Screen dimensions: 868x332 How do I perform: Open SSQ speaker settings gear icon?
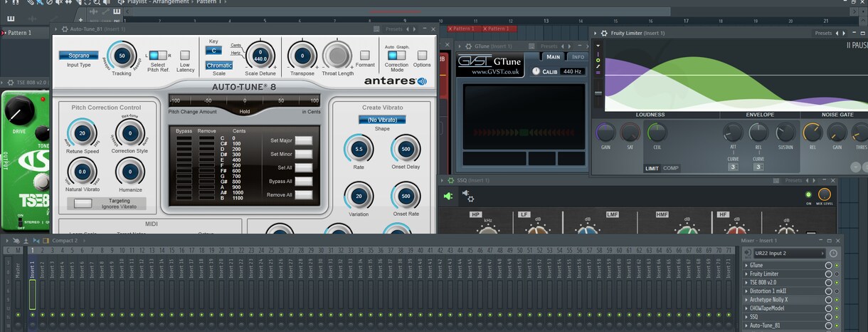click(467, 195)
